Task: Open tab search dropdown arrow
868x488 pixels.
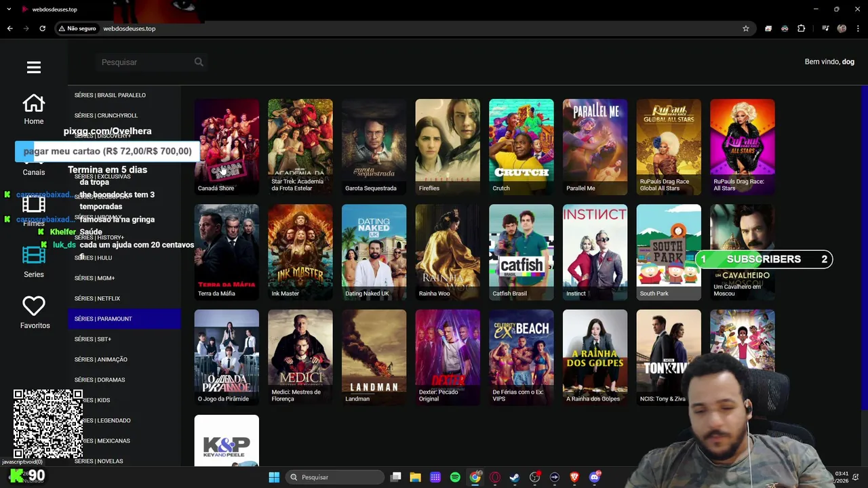Action: coord(9,9)
